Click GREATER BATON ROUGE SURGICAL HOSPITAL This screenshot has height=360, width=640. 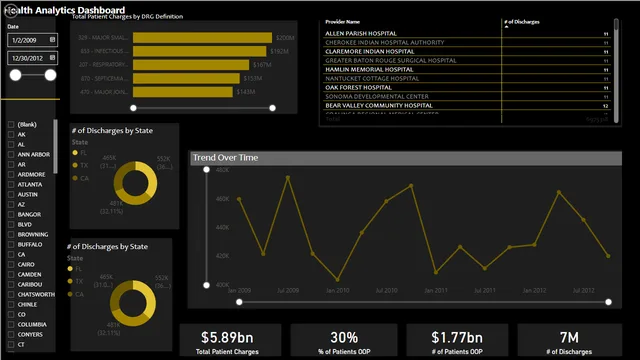coord(467,60)
